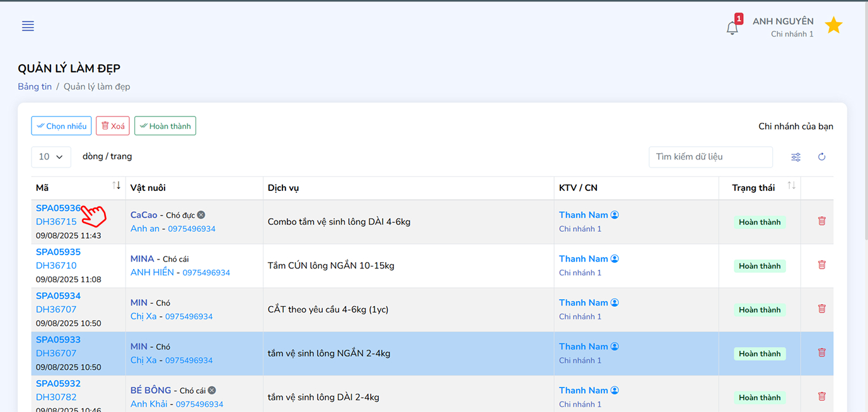868x412 pixels.
Task: Sort the table by Trạng thái column
Action: (791, 186)
